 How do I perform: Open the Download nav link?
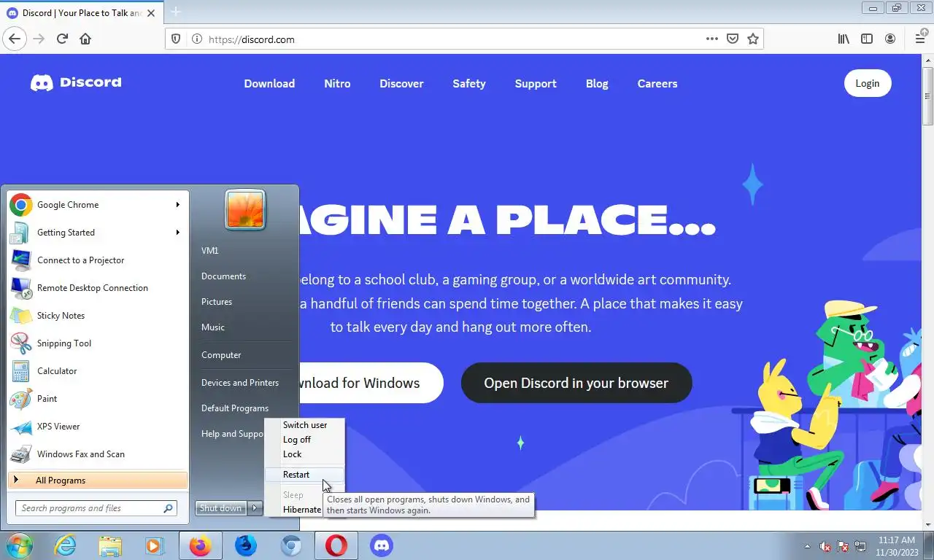tap(269, 84)
